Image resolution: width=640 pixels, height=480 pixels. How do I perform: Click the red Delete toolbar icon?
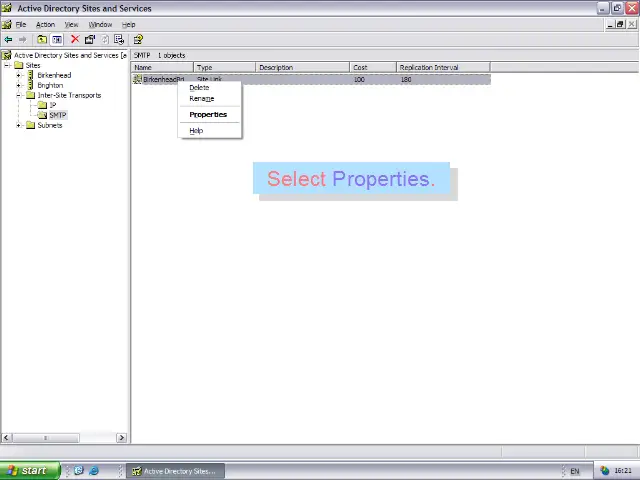point(74,40)
